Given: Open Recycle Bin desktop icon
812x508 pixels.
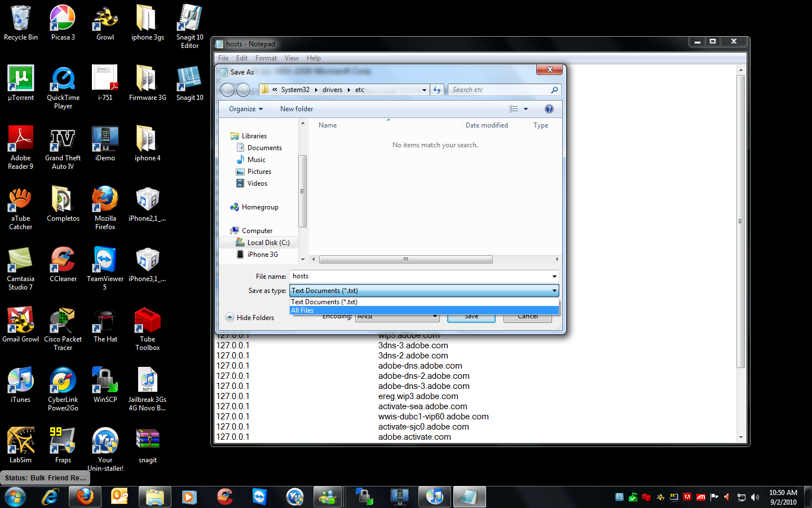Looking at the screenshot, I should click(21, 23).
